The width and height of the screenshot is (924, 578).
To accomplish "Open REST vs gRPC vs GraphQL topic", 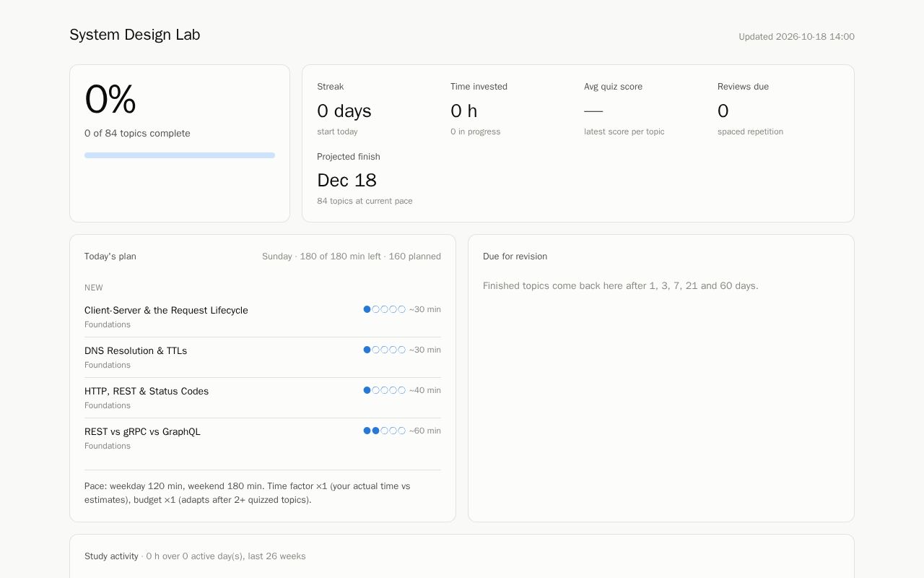I will [x=142, y=431].
